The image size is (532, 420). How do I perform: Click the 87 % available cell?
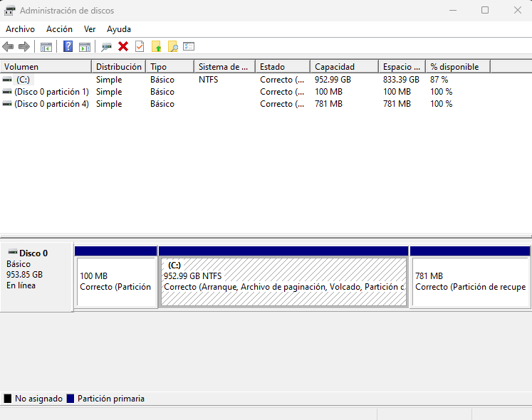(439, 80)
